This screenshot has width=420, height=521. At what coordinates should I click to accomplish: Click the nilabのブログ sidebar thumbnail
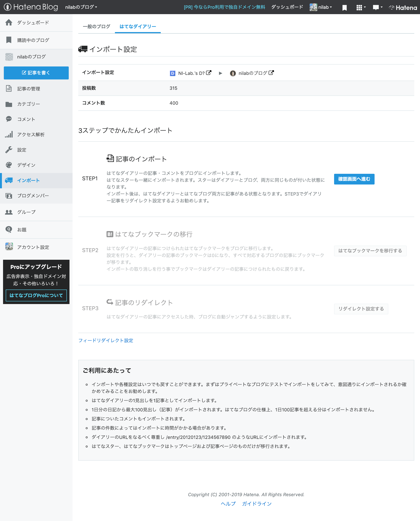9,57
